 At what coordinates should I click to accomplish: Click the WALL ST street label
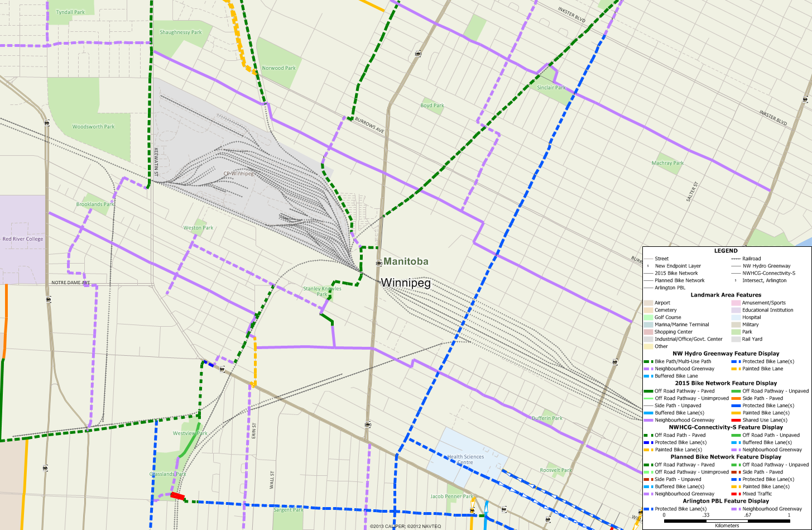(x=272, y=480)
